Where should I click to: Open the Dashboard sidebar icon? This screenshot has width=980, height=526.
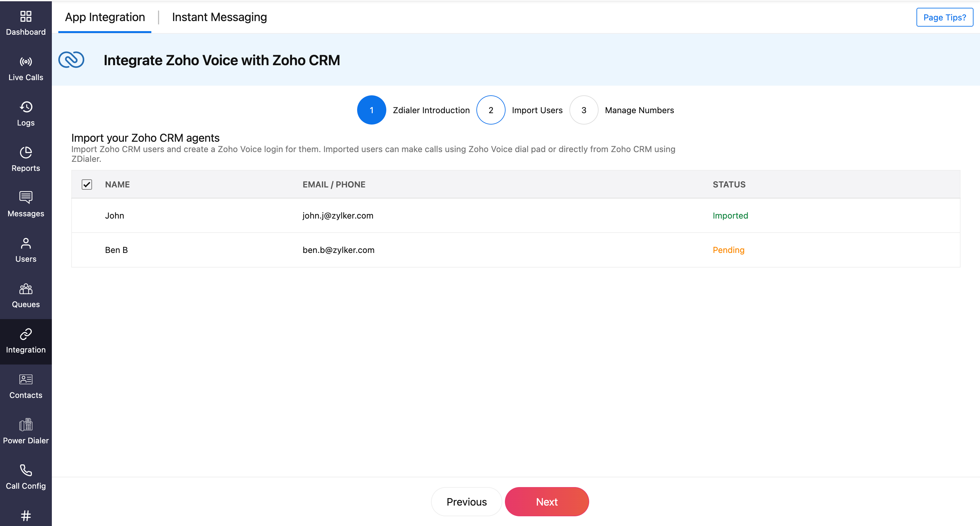point(26,16)
